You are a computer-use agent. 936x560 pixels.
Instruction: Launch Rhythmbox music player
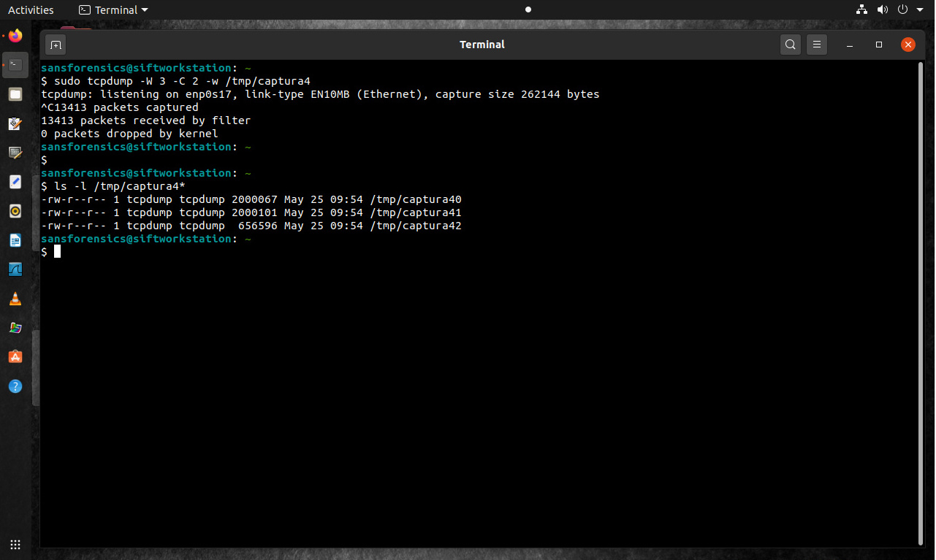(15, 211)
